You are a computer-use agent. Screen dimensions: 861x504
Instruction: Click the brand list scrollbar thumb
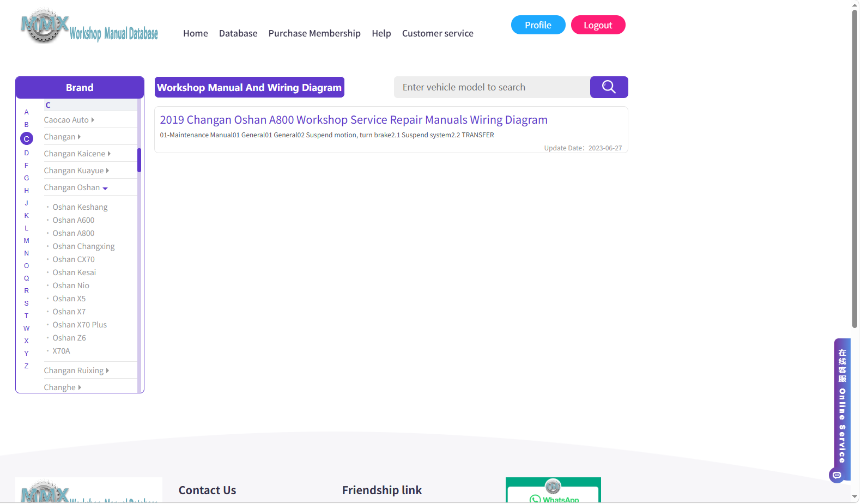(140, 160)
